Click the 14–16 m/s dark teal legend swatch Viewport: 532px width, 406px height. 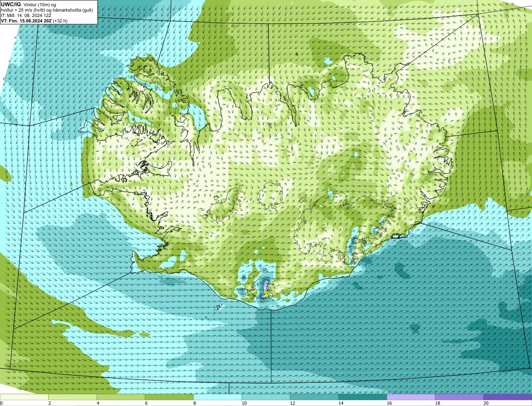click(363, 397)
